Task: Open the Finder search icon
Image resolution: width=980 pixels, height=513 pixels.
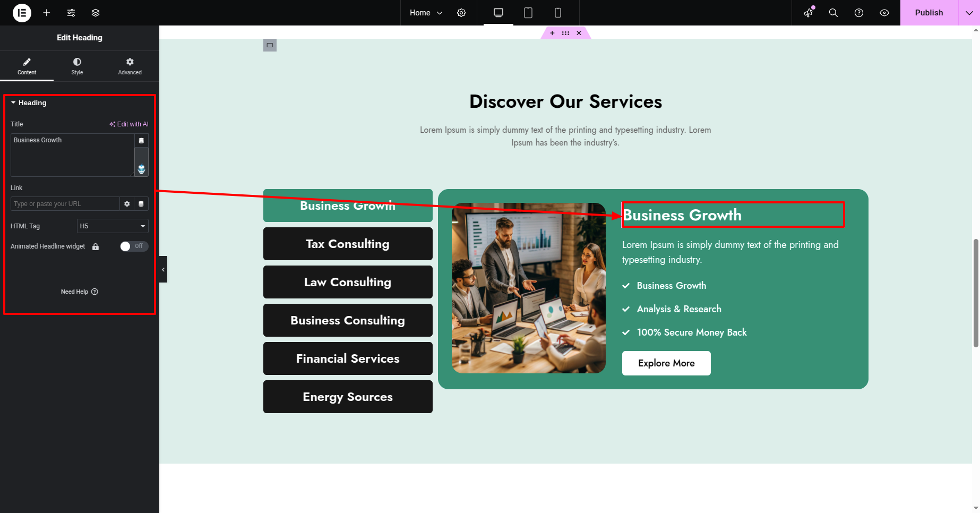Action: 833,13
